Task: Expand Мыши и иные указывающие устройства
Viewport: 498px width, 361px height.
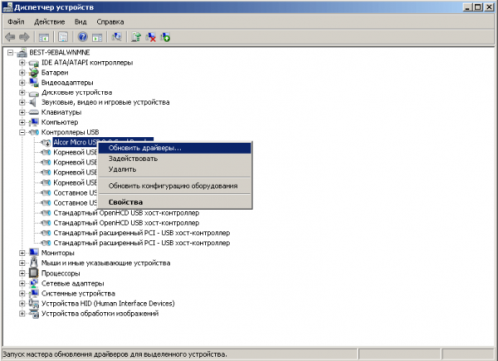Action: [22, 263]
